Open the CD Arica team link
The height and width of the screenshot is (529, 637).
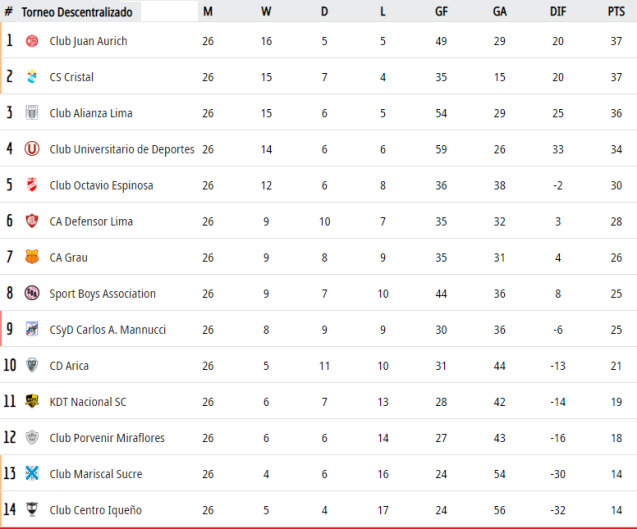click(x=69, y=366)
